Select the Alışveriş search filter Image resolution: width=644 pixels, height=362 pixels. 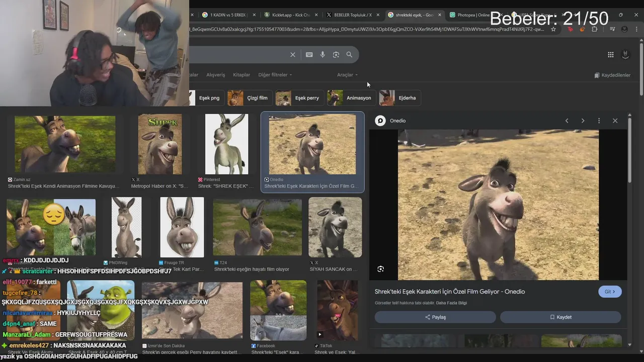pyautogui.click(x=216, y=75)
